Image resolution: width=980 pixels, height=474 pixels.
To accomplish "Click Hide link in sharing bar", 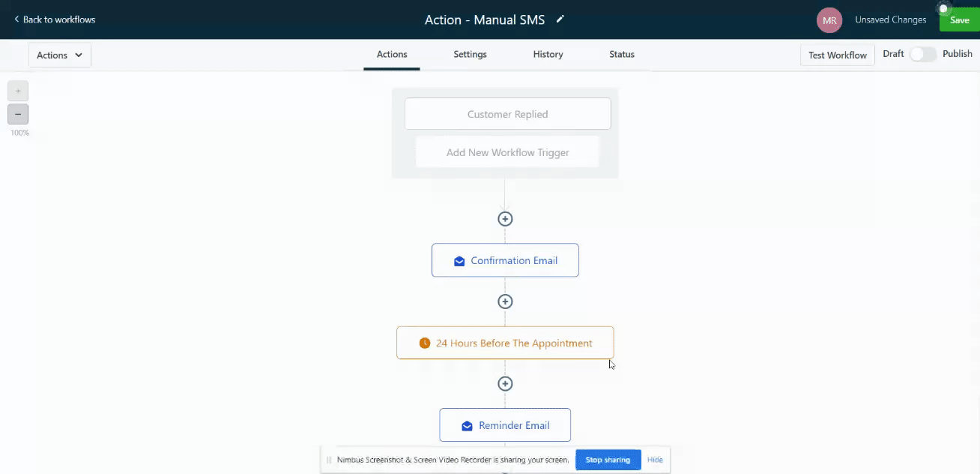I will (x=655, y=460).
